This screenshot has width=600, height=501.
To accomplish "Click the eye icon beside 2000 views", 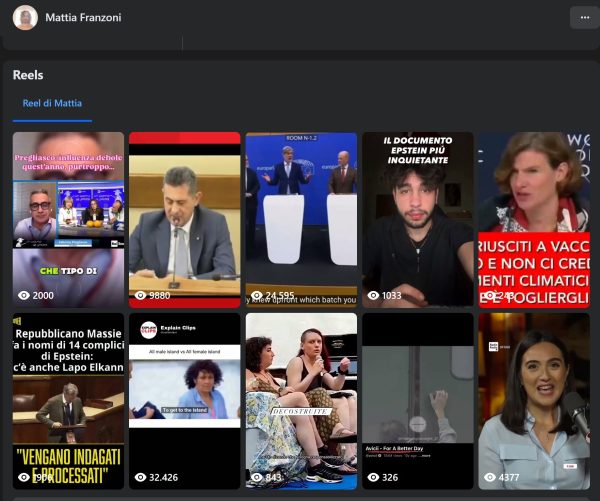I will click(x=24, y=295).
